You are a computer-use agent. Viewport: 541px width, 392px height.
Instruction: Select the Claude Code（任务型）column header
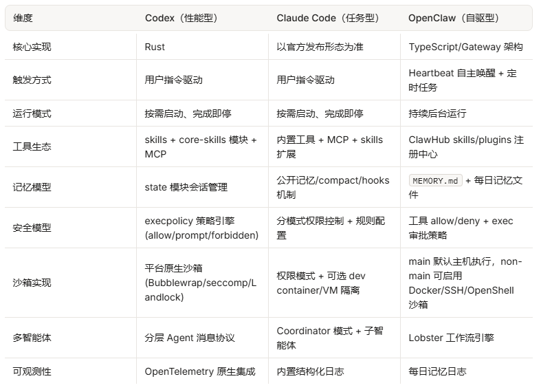pos(328,18)
